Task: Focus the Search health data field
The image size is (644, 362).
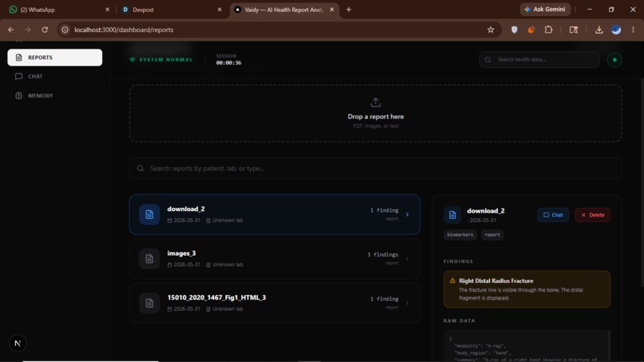Action: click(x=539, y=60)
